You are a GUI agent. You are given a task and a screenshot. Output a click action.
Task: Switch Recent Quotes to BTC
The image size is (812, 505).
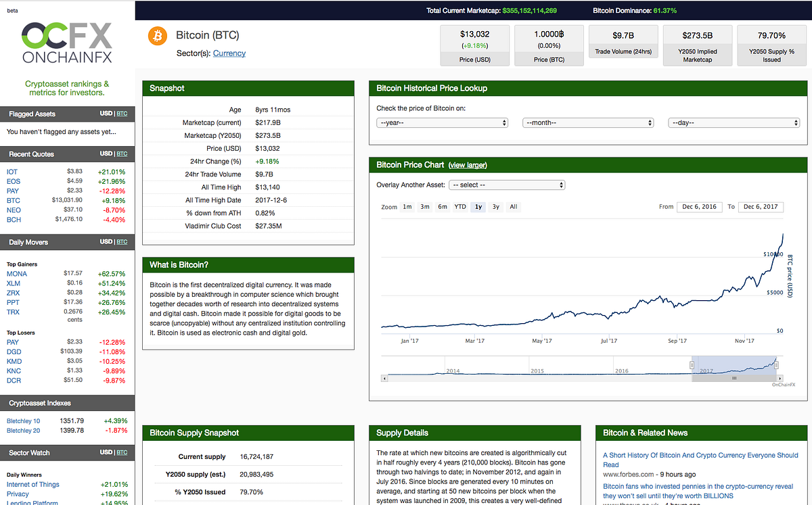click(x=122, y=153)
